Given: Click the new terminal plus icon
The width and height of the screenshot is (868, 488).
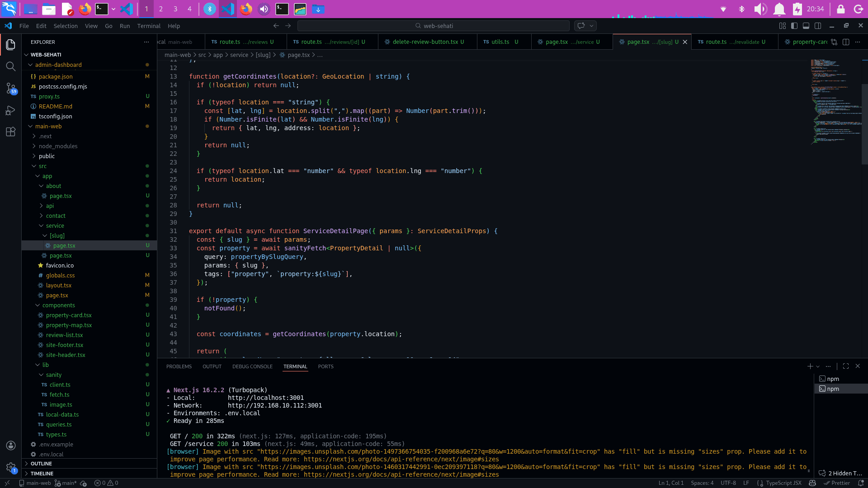Looking at the screenshot, I should (810, 366).
